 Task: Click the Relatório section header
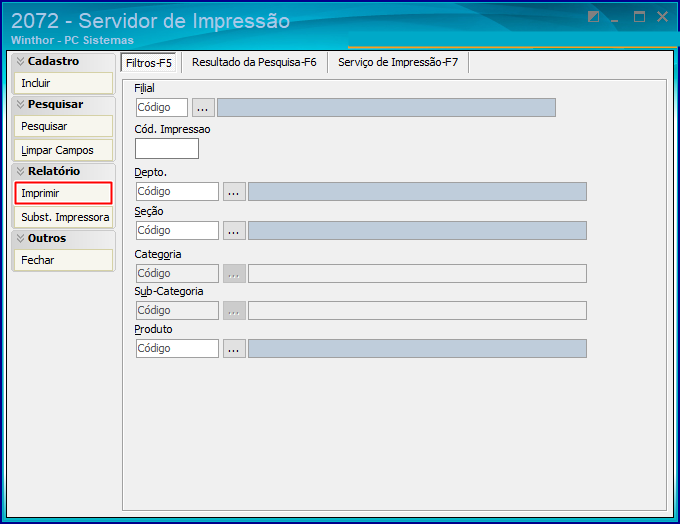63,171
